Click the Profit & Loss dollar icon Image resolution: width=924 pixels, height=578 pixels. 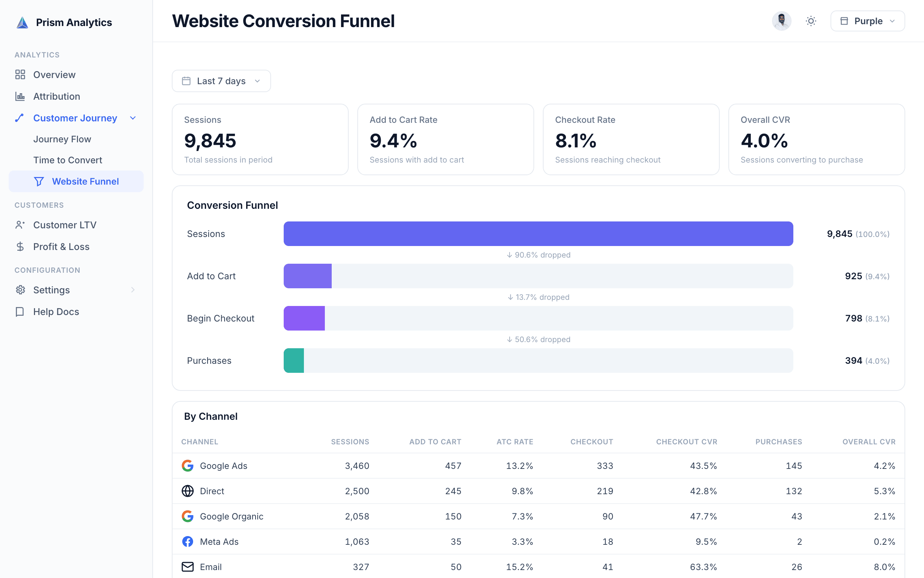(20, 247)
